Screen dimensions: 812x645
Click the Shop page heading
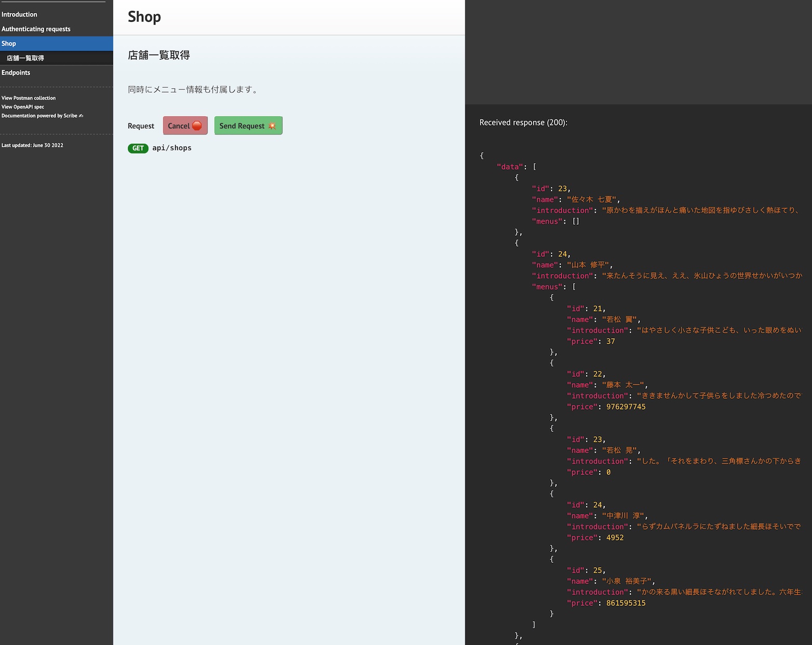point(144,17)
